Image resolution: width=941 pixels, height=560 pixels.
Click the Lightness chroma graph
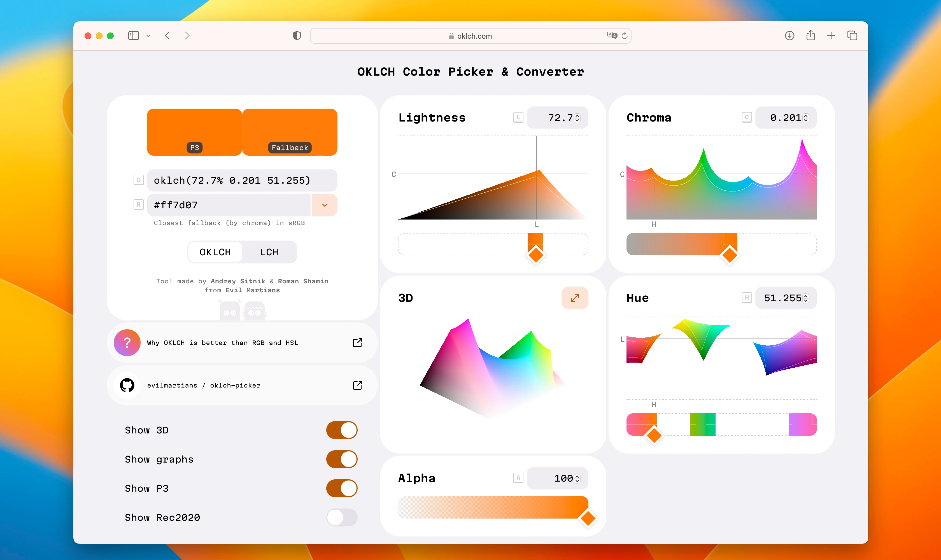click(493, 178)
